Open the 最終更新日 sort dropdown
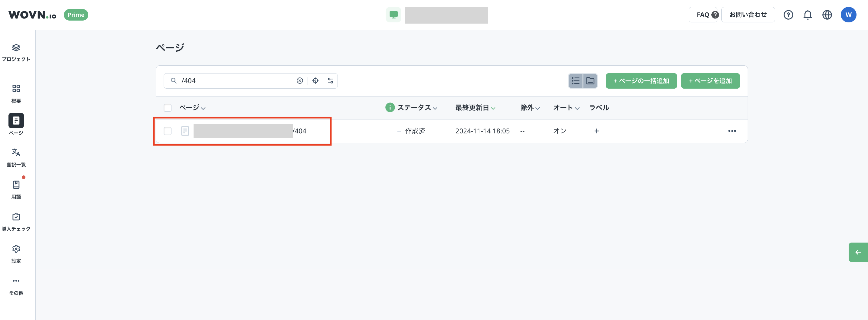 (x=493, y=108)
